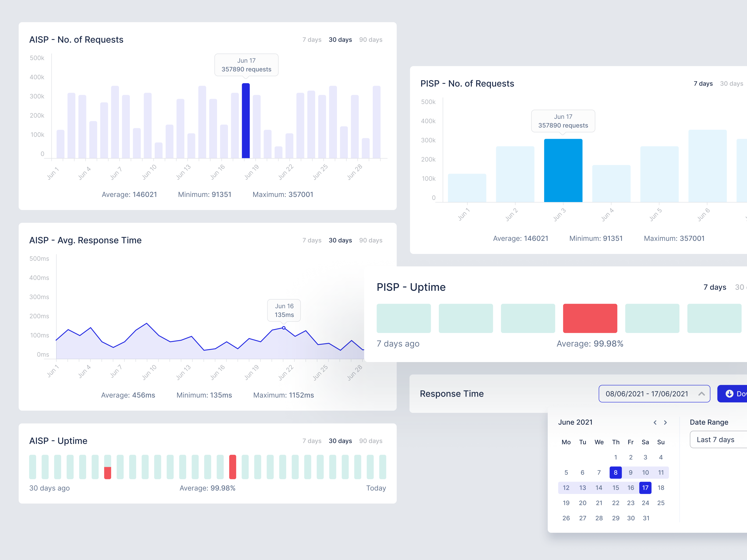Select date 25 in the June calendar
The height and width of the screenshot is (560, 747).
(661, 503)
